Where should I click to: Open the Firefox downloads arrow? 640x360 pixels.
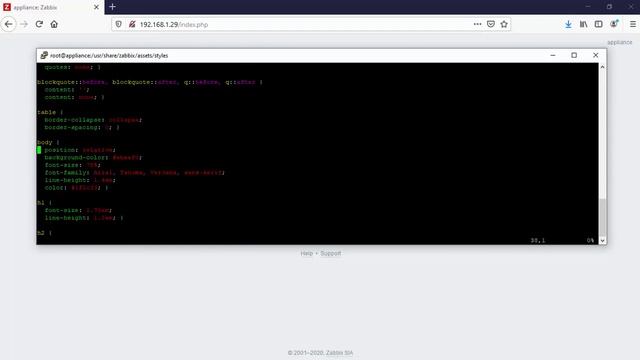[x=568, y=24]
